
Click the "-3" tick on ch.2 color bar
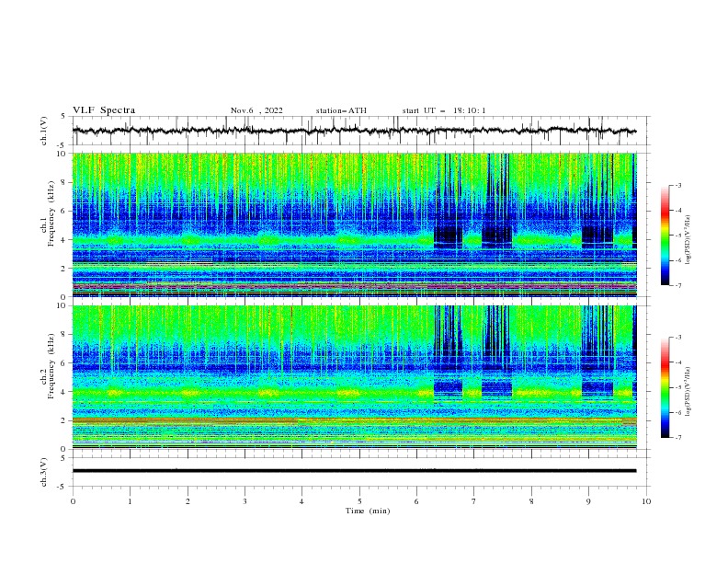677,338
